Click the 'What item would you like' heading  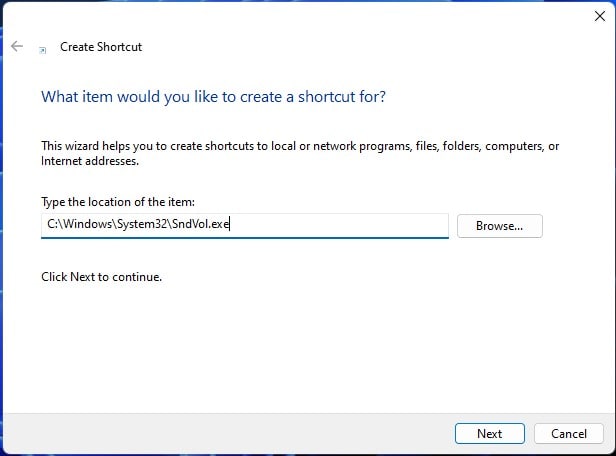pyautogui.click(x=213, y=97)
